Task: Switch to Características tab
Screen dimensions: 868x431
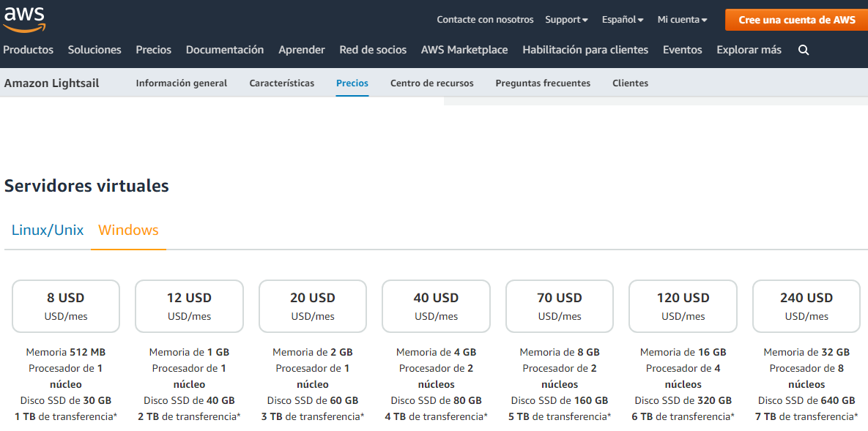Action: pos(282,83)
